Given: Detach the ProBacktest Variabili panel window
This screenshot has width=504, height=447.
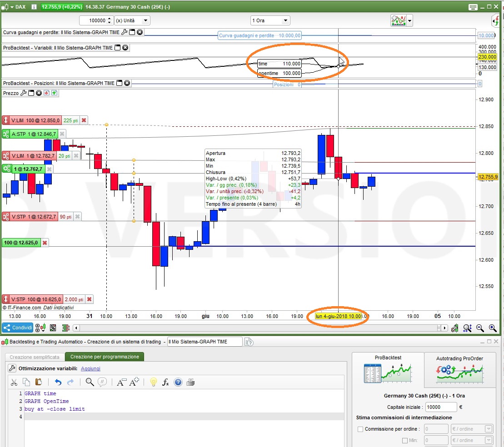Looking at the screenshot, I should (118, 48).
